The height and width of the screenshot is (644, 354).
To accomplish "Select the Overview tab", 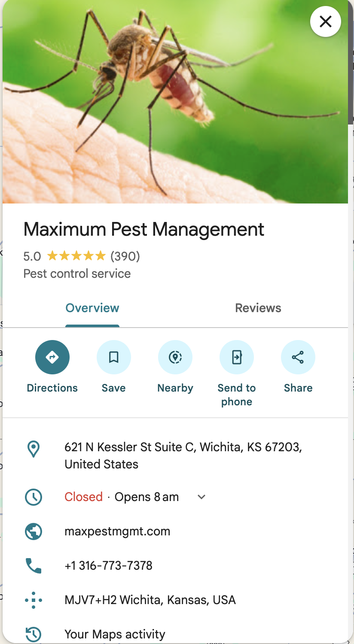I will coord(92,308).
